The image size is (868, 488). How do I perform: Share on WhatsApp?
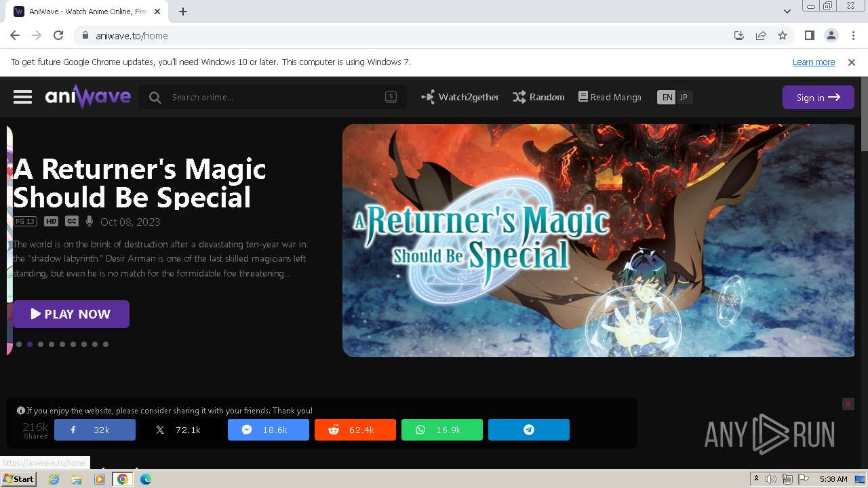[x=442, y=430]
